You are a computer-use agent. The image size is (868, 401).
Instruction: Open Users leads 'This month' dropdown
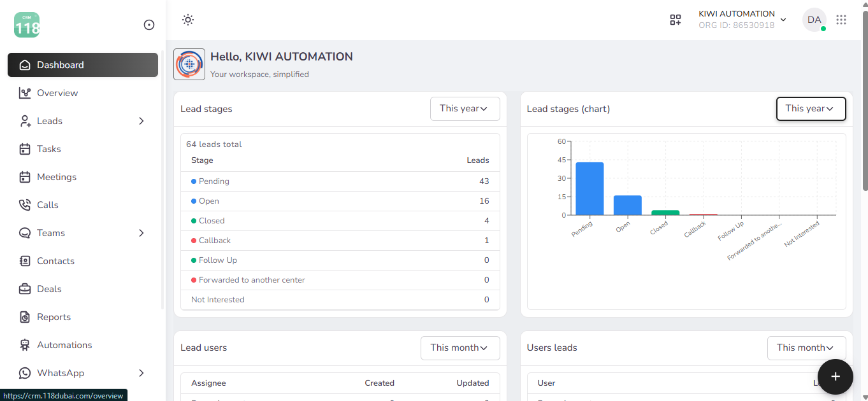806,348
